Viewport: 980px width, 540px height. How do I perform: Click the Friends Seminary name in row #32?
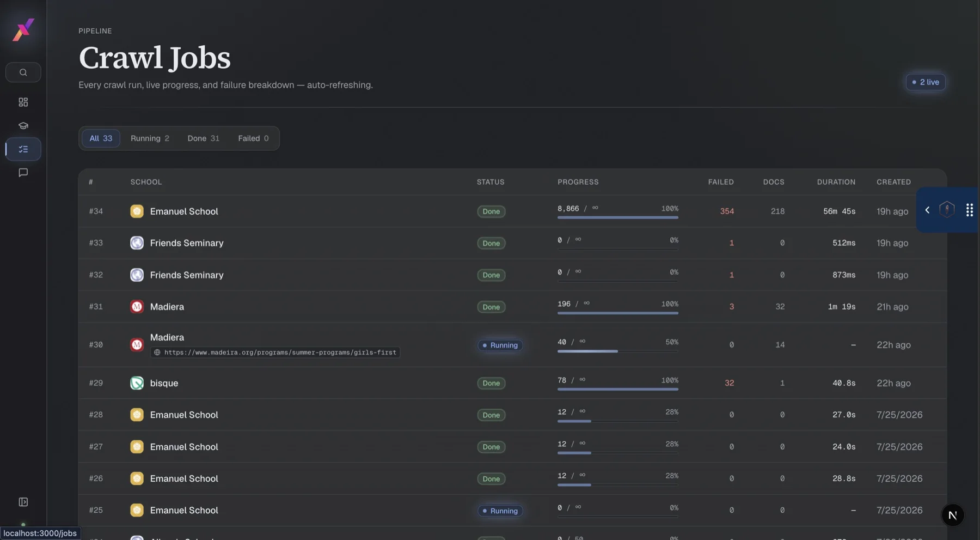[x=187, y=275]
